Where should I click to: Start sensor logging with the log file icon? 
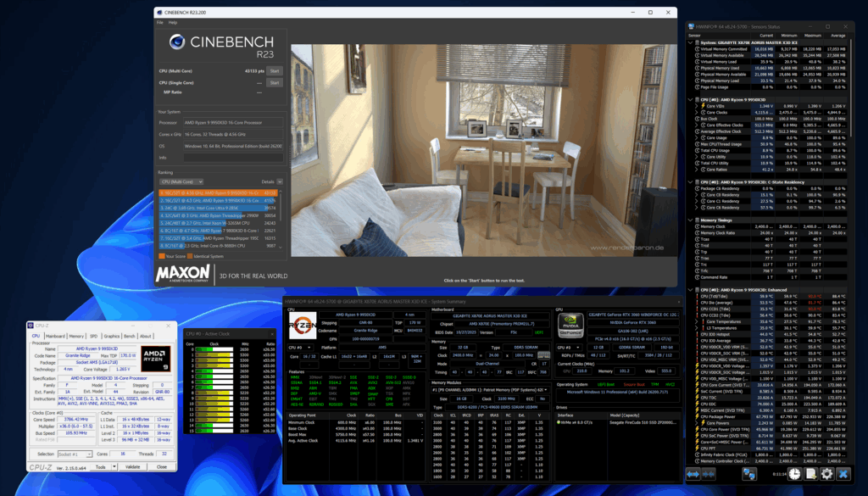(x=810, y=473)
